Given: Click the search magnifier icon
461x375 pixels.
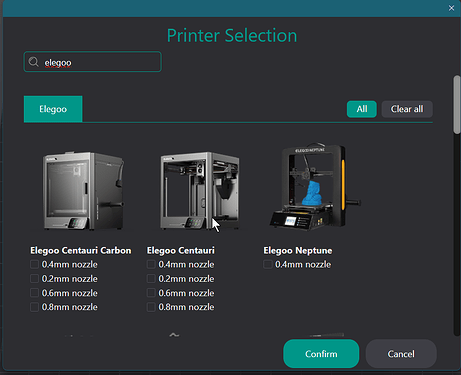Looking at the screenshot, I should 33,62.
